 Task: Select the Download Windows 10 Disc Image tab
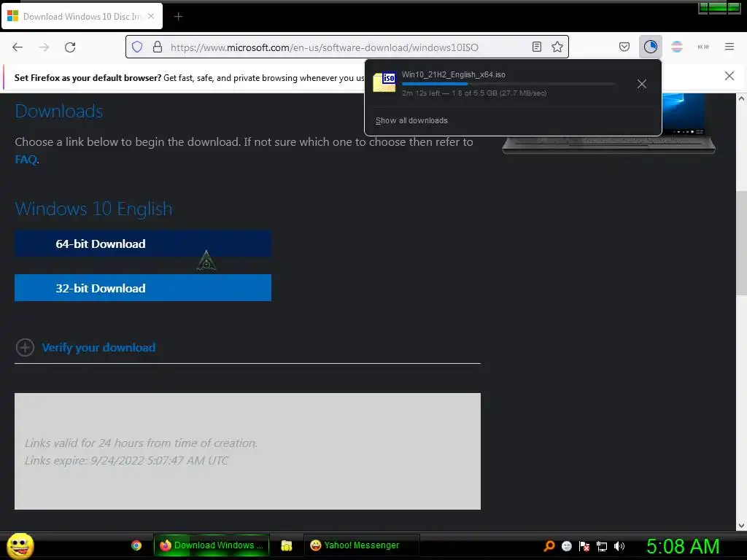(x=82, y=16)
